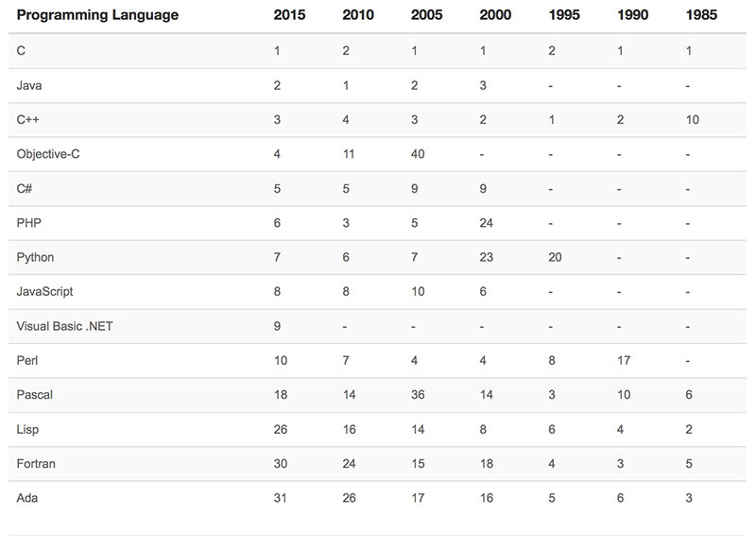Click the 2005 column header
756x550 pixels.
tap(426, 15)
